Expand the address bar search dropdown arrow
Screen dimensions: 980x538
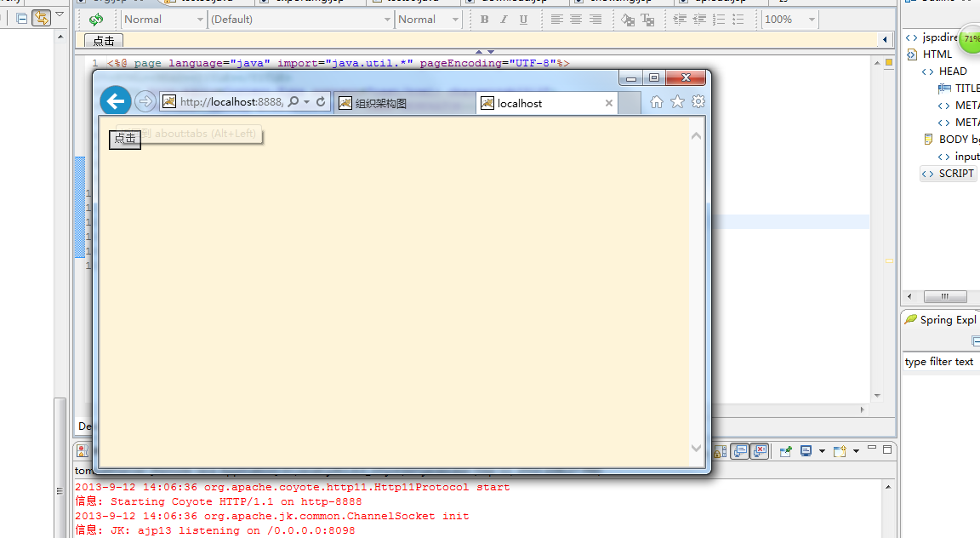(306, 102)
